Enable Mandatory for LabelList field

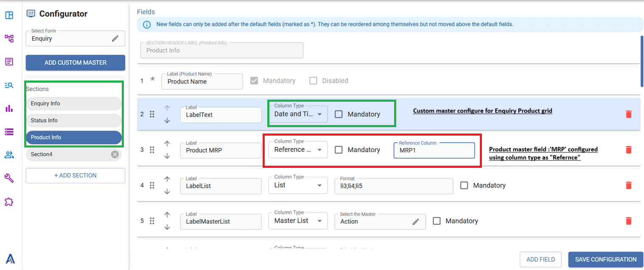[x=464, y=185]
